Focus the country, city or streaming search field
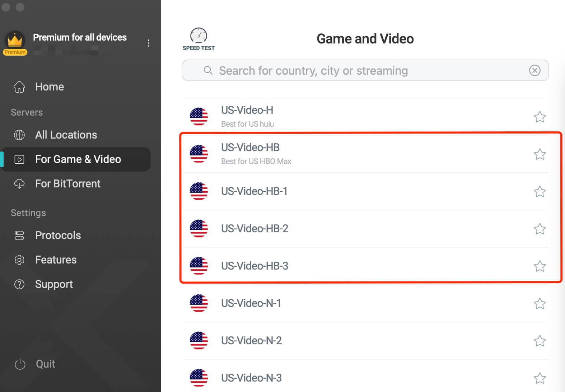565x392 pixels. tap(365, 70)
